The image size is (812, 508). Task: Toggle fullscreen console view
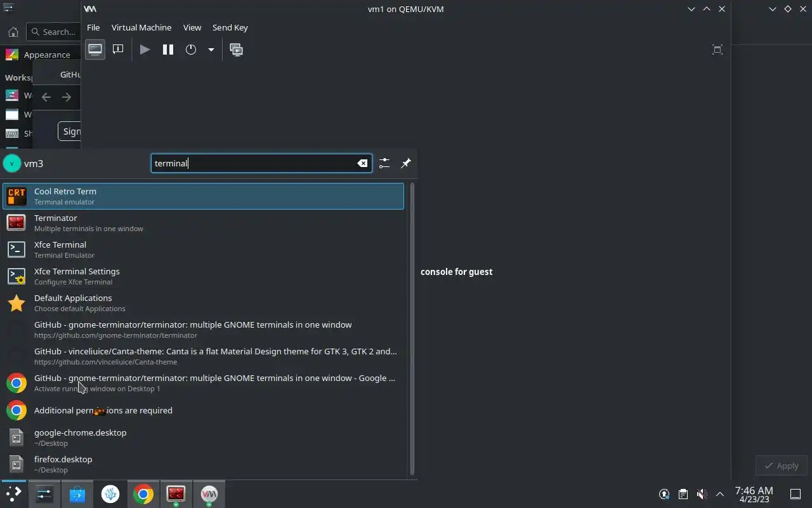pos(717,50)
